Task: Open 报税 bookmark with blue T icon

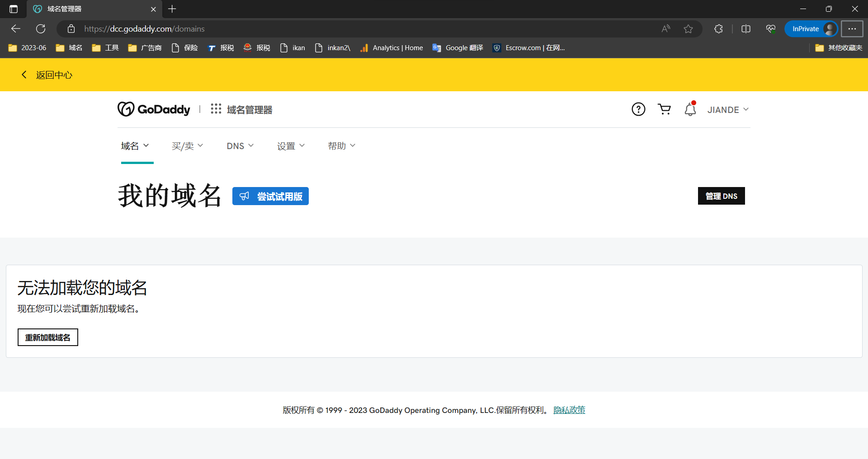Action: [221, 48]
